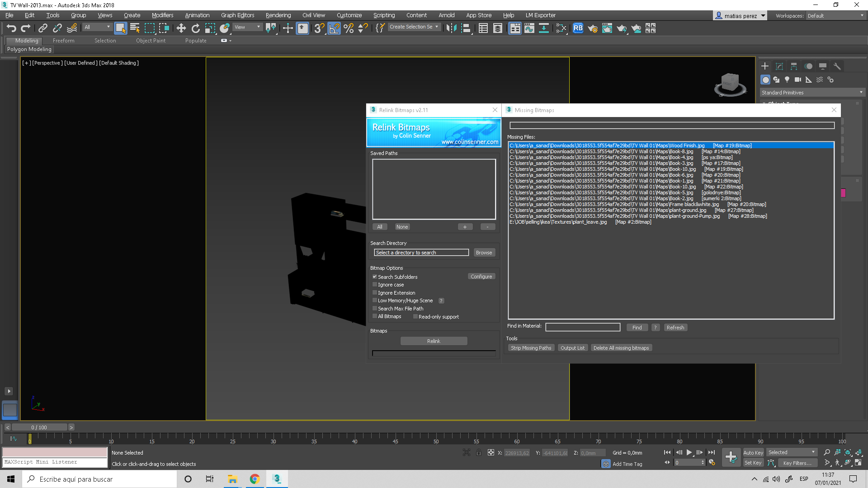Click the pink object color swatch
Screen dimensions: 868x488
[843, 193]
